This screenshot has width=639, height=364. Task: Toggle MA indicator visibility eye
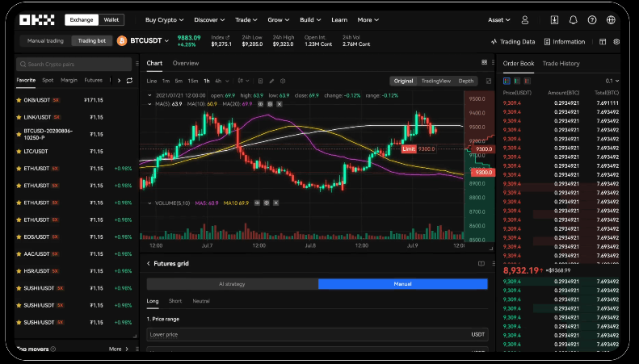[x=260, y=104]
